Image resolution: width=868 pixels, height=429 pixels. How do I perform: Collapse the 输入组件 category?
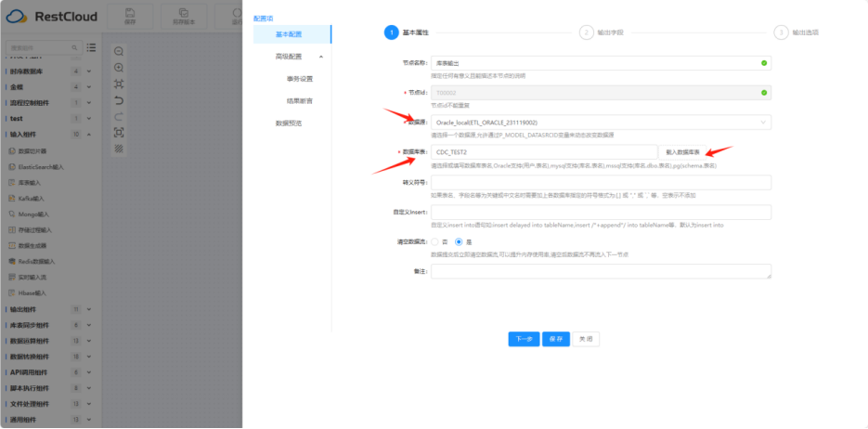pos(88,135)
